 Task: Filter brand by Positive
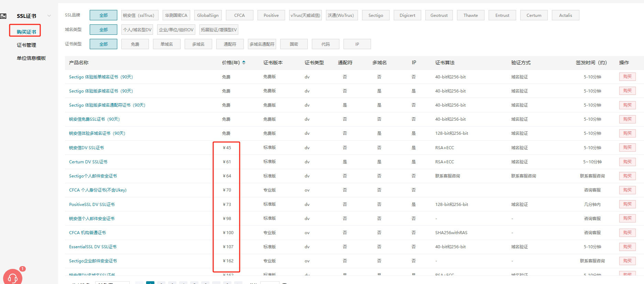point(271,15)
